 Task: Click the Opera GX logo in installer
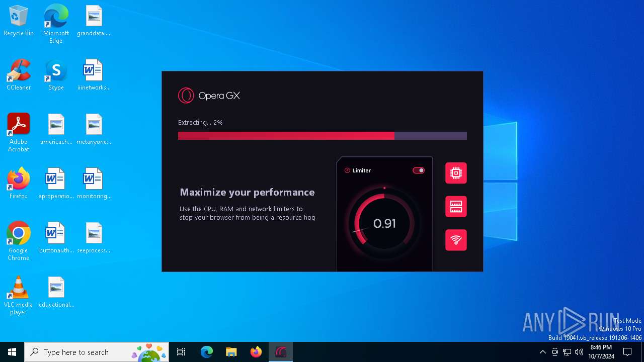click(209, 96)
